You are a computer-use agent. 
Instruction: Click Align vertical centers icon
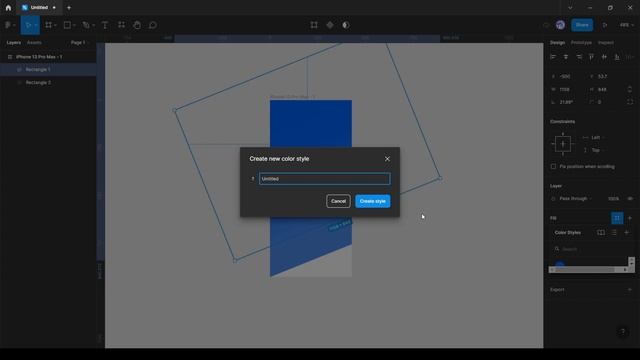(x=604, y=57)
